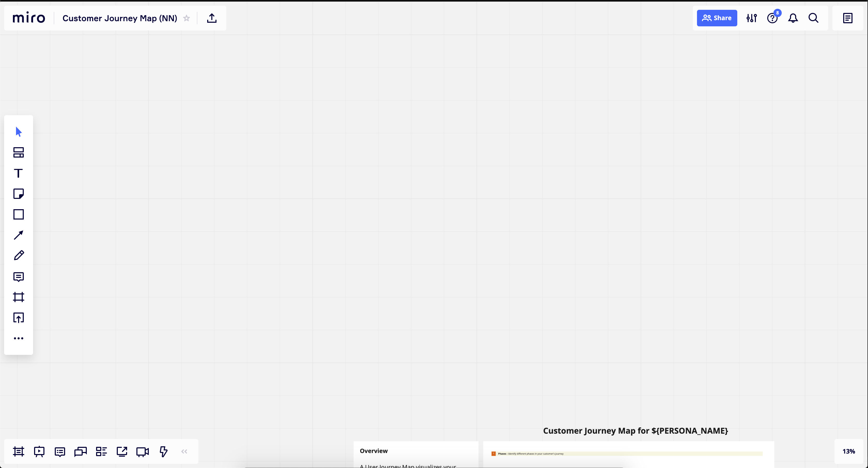Select the Comment tool
The width and height of the screenshot is (868, 468).
19,277
